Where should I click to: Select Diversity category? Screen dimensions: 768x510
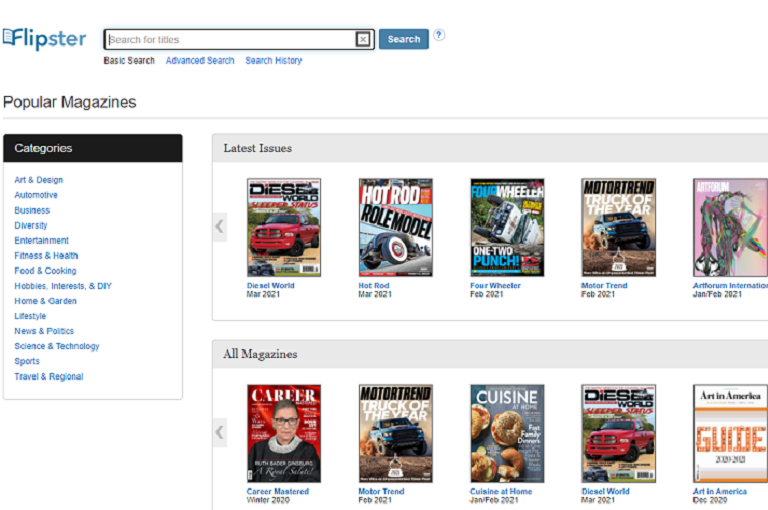click(x=31, y=225)
